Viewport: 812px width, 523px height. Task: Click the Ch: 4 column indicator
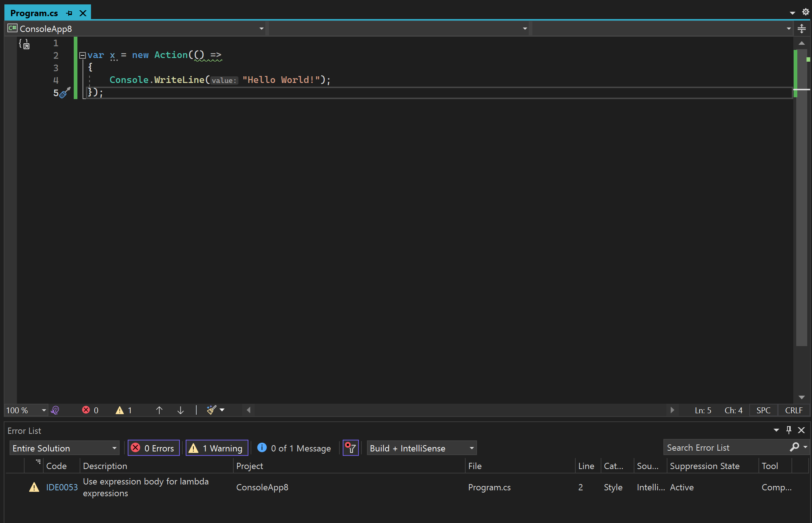pyautogui.click(x=733, y=410)
